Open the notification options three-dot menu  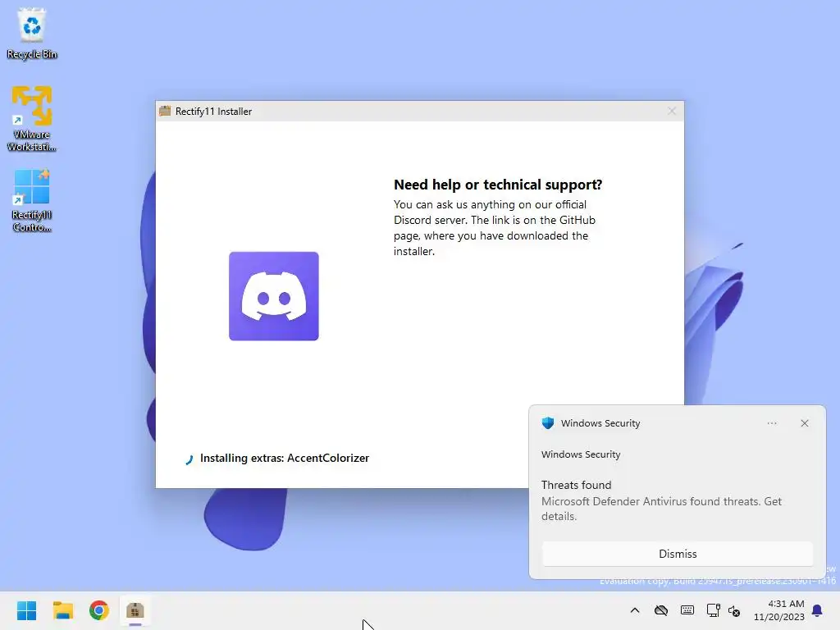772,423
